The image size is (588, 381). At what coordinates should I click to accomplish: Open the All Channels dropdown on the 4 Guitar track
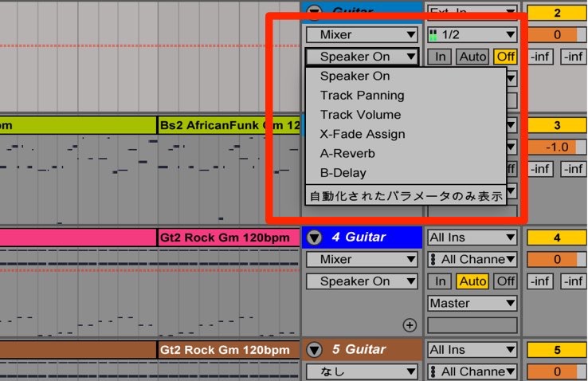coord(472,259)
